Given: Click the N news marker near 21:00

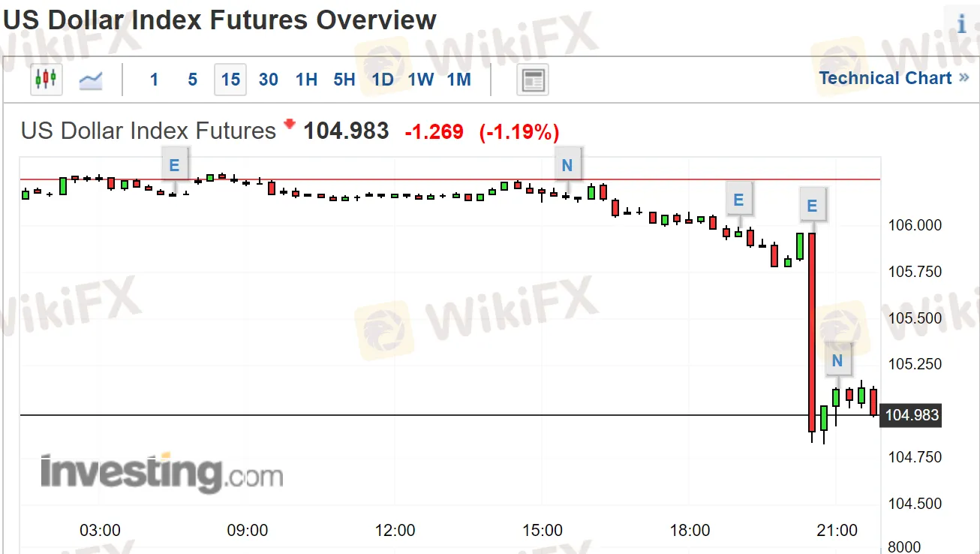Looking at the screenshot, I should click(x=837, y=361).
